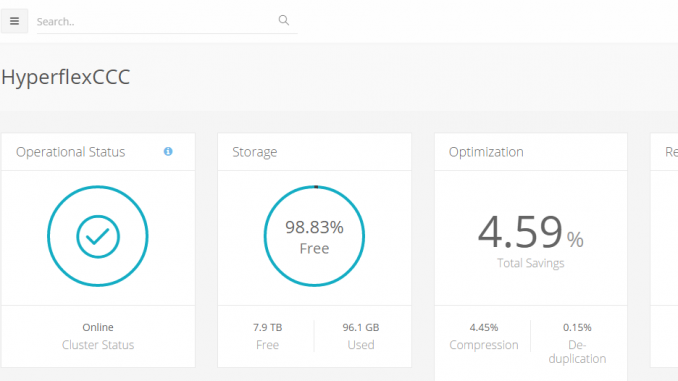
Task: Click the search magnifier icon
Action: (284, 20)
